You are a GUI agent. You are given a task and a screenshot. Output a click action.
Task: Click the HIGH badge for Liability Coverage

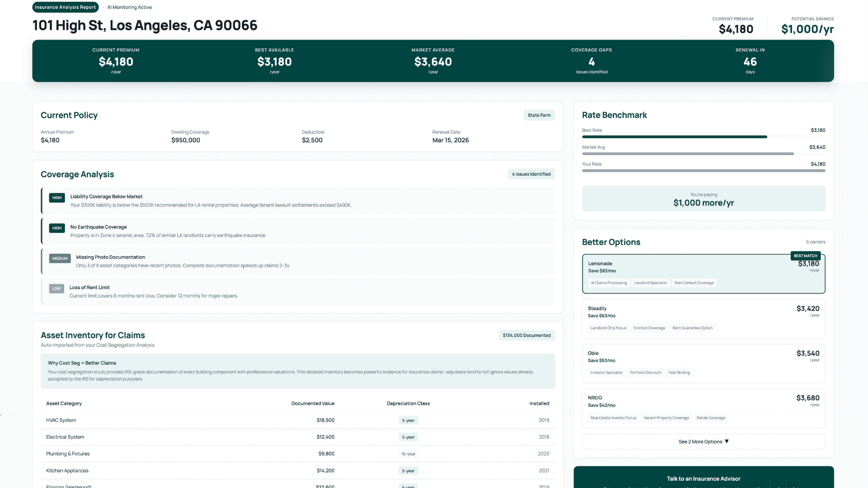[57, 197]
